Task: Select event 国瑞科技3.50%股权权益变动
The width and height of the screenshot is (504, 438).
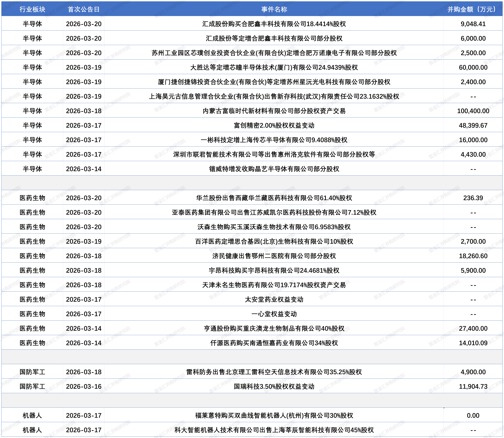Action: click(x=274, y=386)
